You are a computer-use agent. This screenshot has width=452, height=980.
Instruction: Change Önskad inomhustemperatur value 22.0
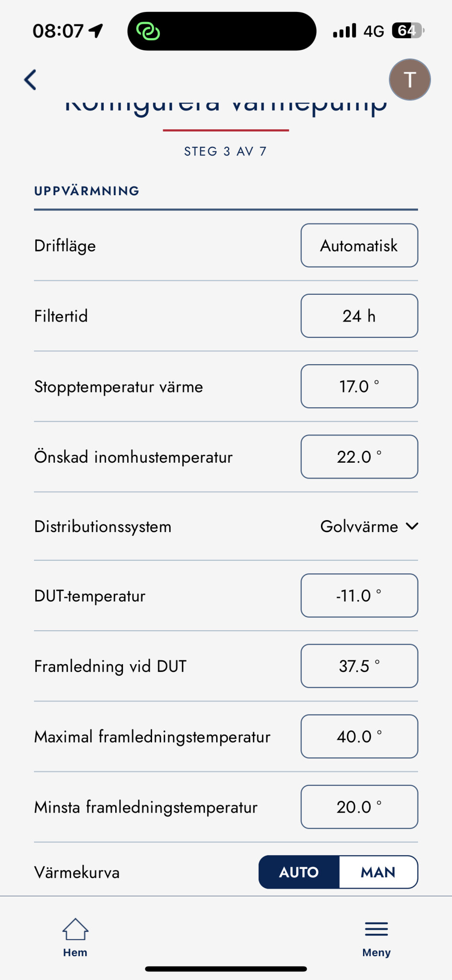(359, 457)
